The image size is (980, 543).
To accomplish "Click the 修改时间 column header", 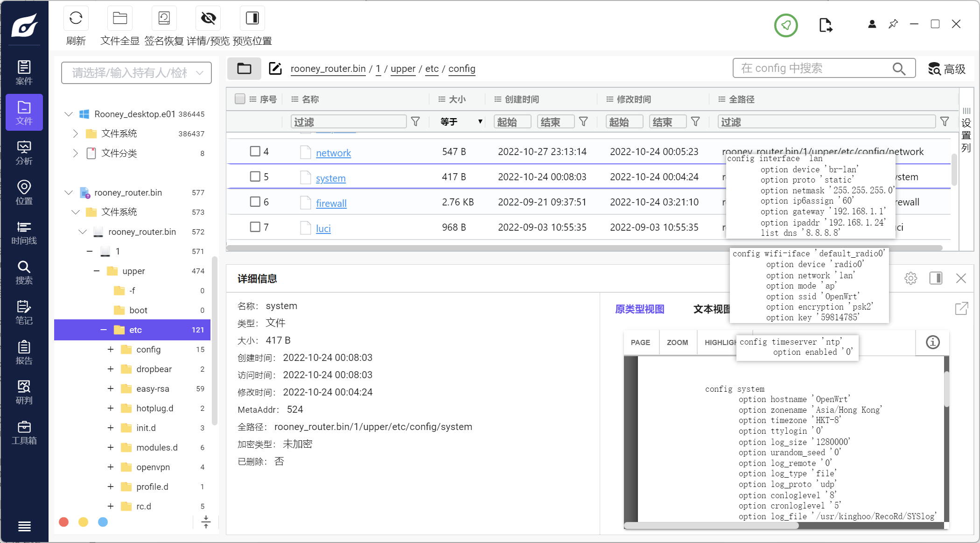I will (x=634, y=99).
